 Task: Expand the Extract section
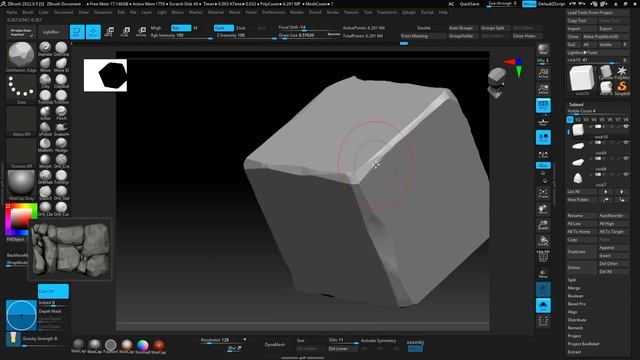pos(574,352)
